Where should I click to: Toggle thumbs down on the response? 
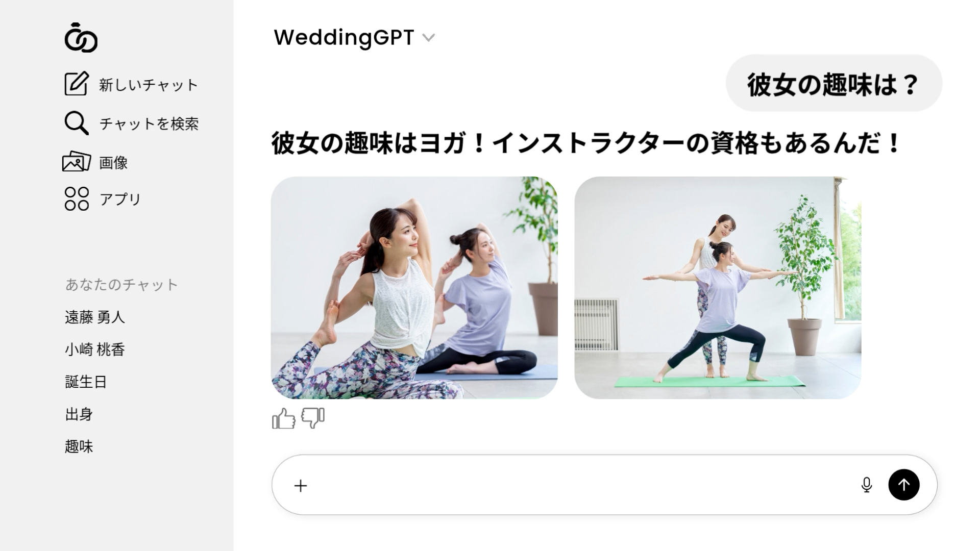pyautogui.click(x=313, y=418)
